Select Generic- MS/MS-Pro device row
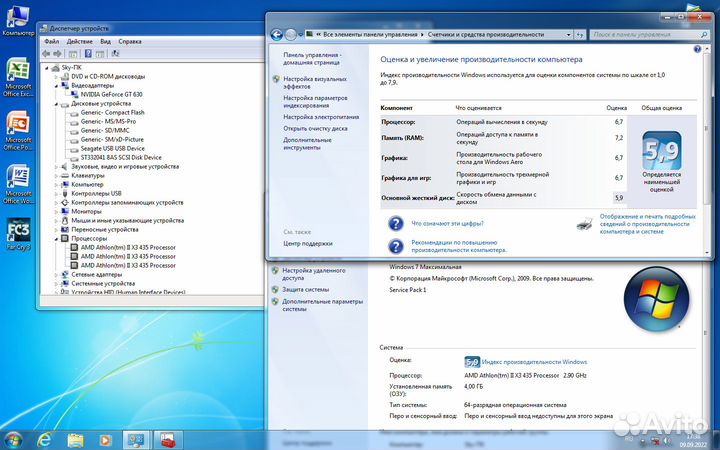720x450 pixels. click(x=108, y=121)
